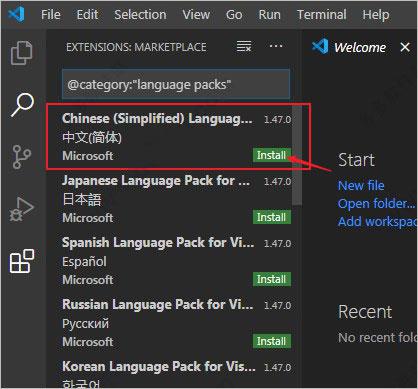Screen dimensions: 418x389
Task: Click the extensions list scrollbar
Action: [x=297, y=155]
